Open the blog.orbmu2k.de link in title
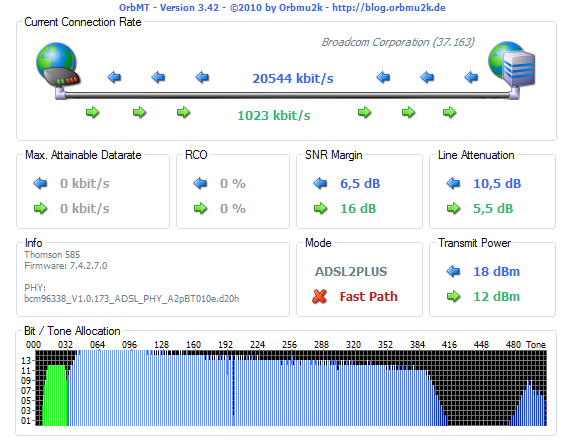This screenshot has height=446, width=573. (389, 7)
